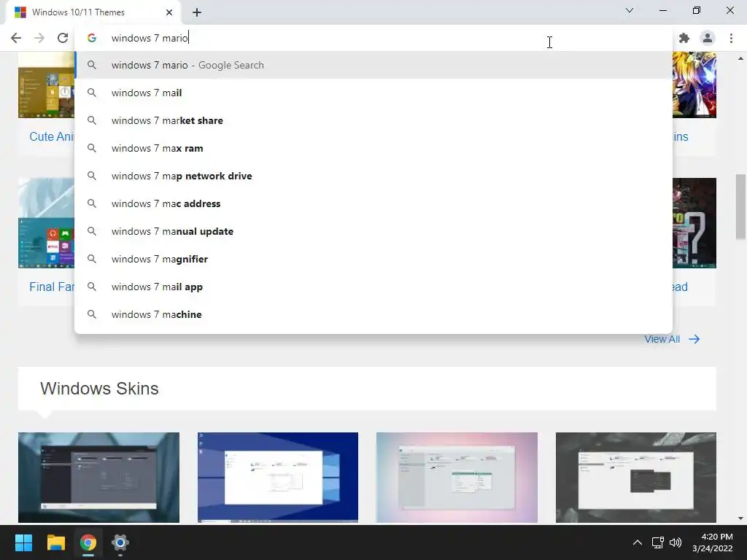Open a new tab with plus button

pyautogui.click(x=197, y=12)
